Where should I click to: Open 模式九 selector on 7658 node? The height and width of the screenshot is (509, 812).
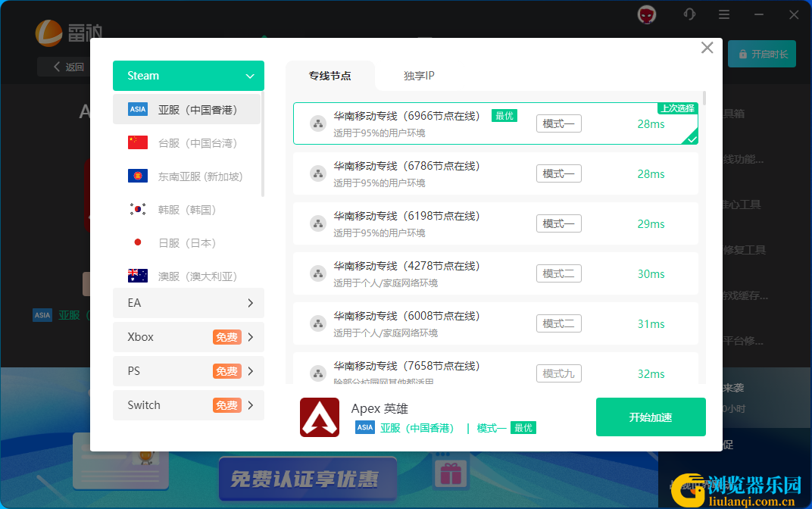pyautogui.click(x=559, y=373)
